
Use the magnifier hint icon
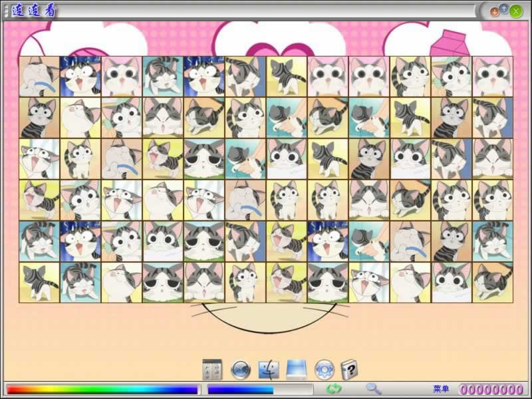(373, 389)
